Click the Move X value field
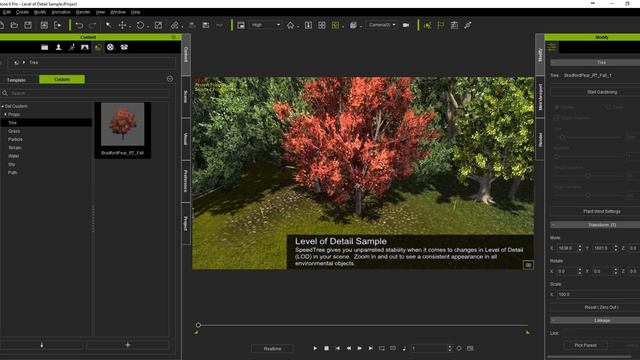 (567, 248)
